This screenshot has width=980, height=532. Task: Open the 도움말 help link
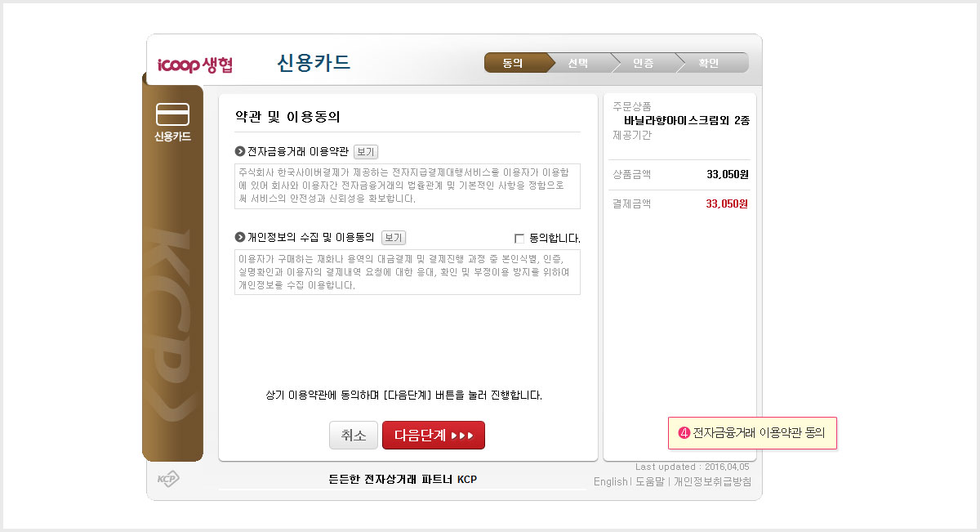tap(650, 481)
